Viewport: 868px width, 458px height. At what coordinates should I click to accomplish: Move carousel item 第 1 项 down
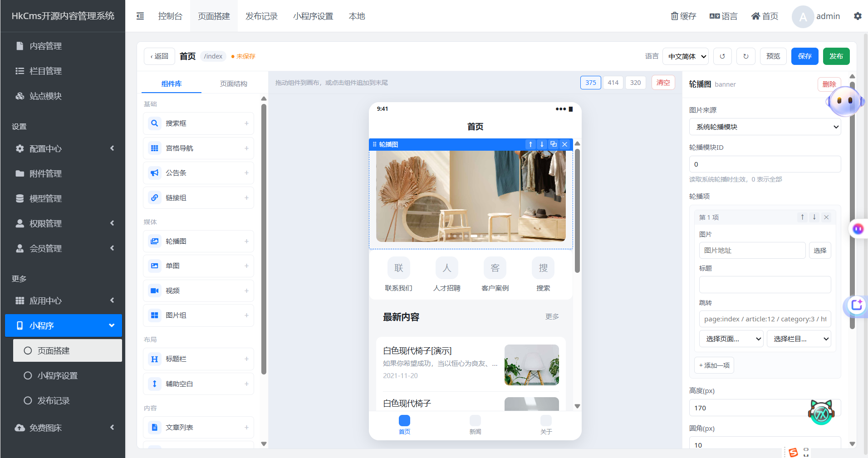tap(814, 217)
